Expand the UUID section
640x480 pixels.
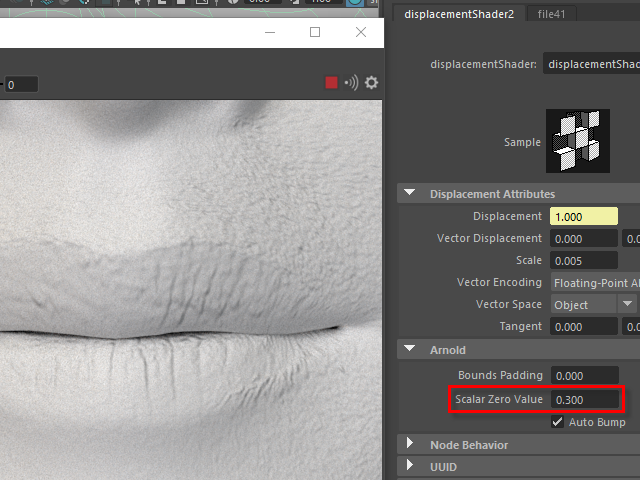coord(410,466)
